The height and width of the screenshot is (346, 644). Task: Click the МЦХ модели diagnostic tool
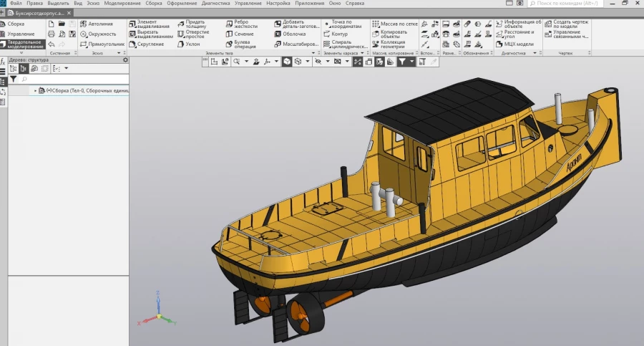point(514,44)
